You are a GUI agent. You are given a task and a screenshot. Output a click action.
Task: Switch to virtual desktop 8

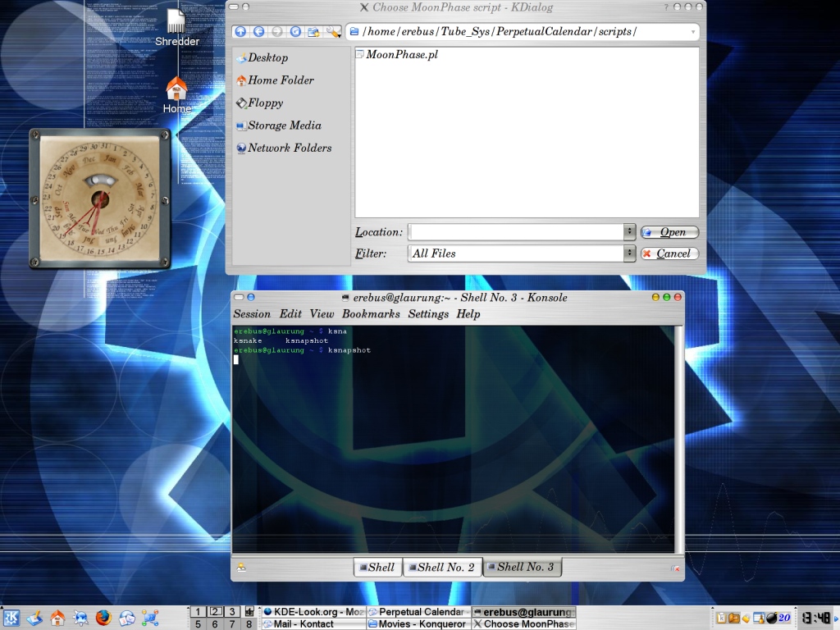coord(249,624)
